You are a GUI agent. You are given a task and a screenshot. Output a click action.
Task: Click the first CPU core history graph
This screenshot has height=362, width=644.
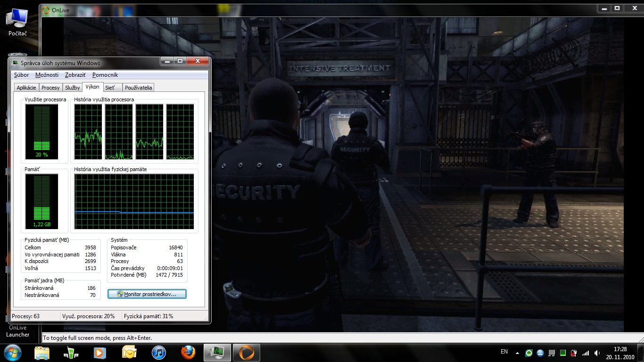tap(88, 132)
